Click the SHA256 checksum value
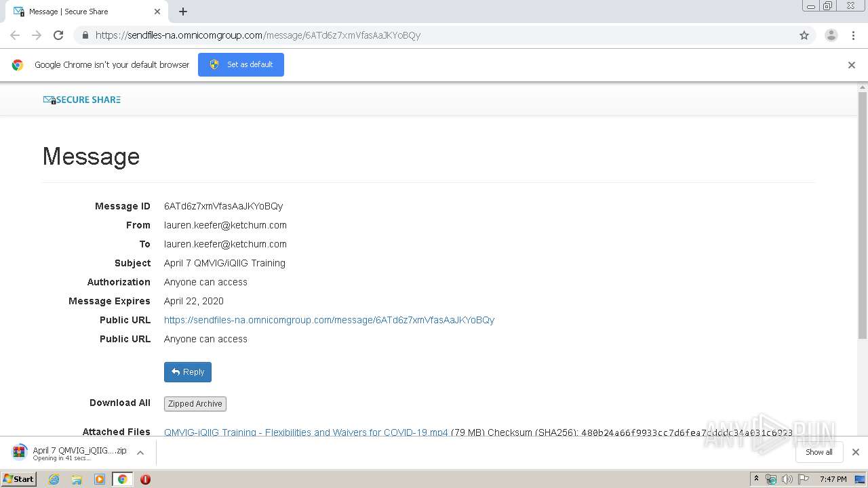Screen dimensions: 868x488 686,432
